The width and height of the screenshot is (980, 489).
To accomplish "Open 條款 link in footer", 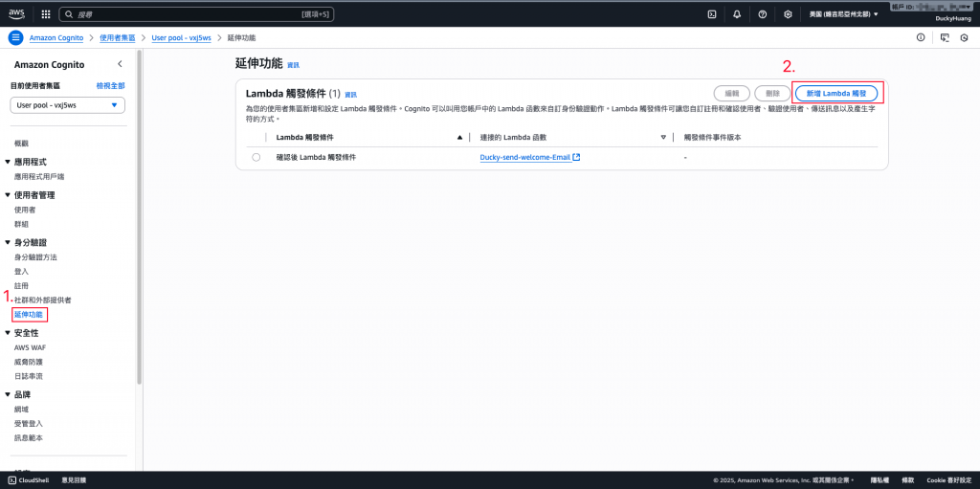I will point(908,480).
